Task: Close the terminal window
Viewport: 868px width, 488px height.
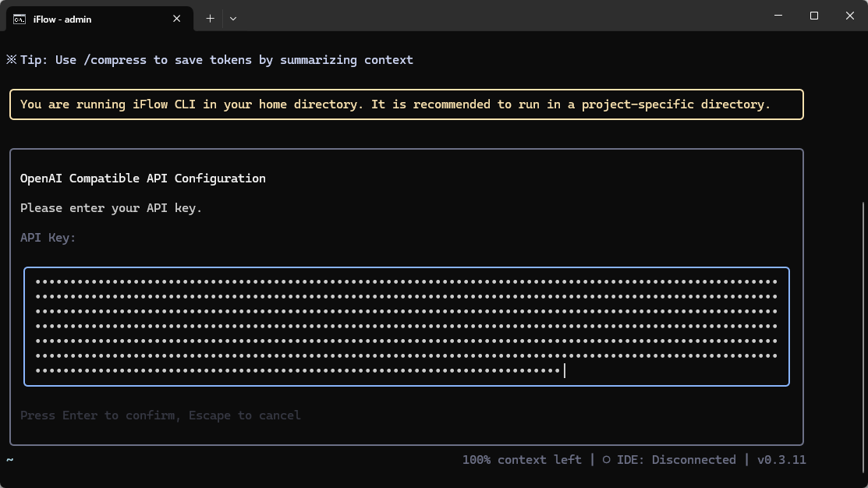Action: [850, 16]
